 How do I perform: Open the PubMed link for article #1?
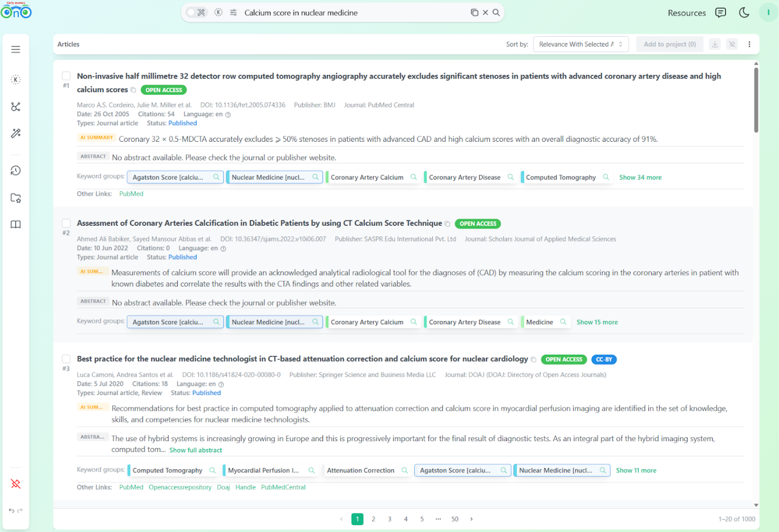pos(131,193)
